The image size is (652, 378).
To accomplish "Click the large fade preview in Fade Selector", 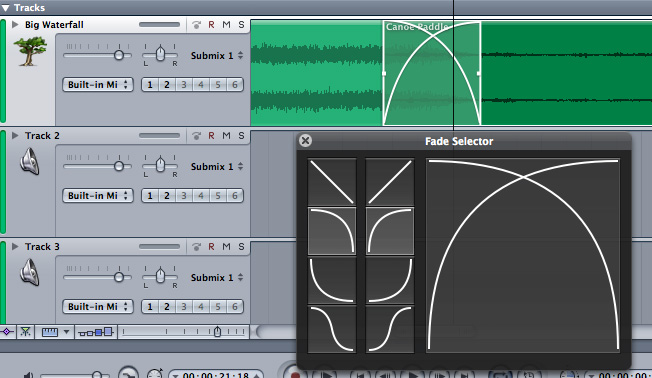I will tap(523, 255).
